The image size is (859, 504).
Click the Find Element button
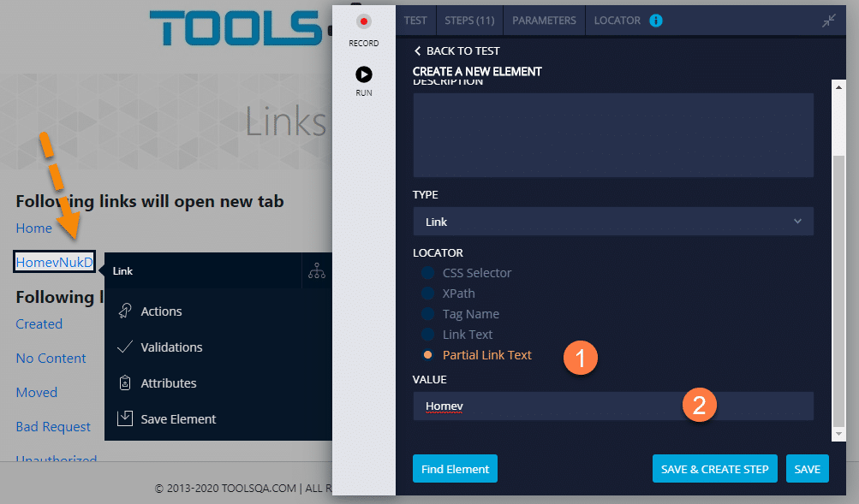pyautogui.click(x=455, y=469)
